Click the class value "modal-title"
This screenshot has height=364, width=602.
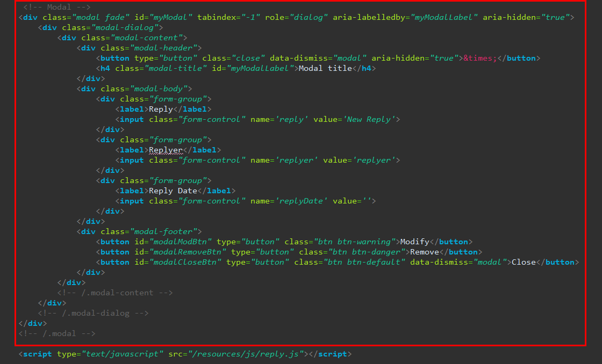[175, 68]
